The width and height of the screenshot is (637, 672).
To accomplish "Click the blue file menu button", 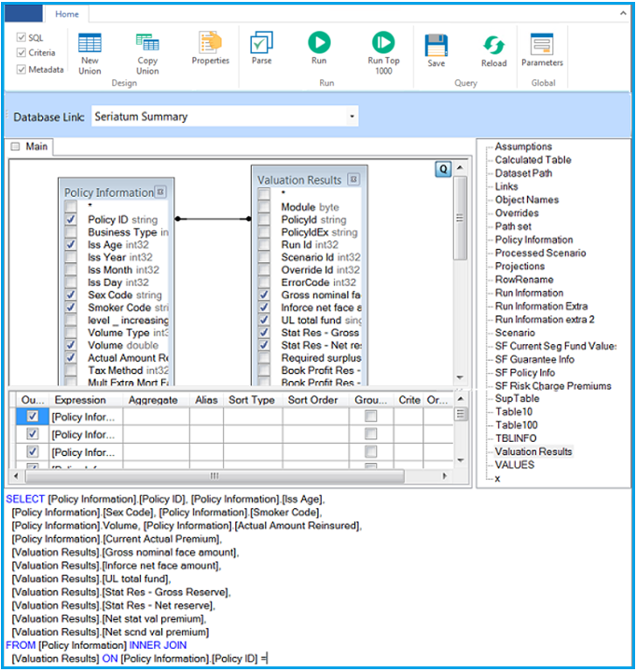I will click(x=23, y=13).
